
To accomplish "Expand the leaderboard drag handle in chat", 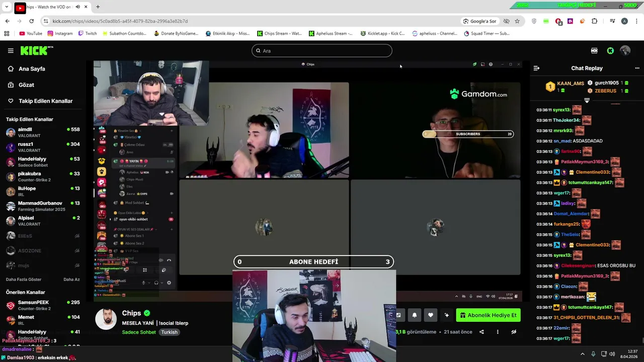I will click(x=587, y=101).
